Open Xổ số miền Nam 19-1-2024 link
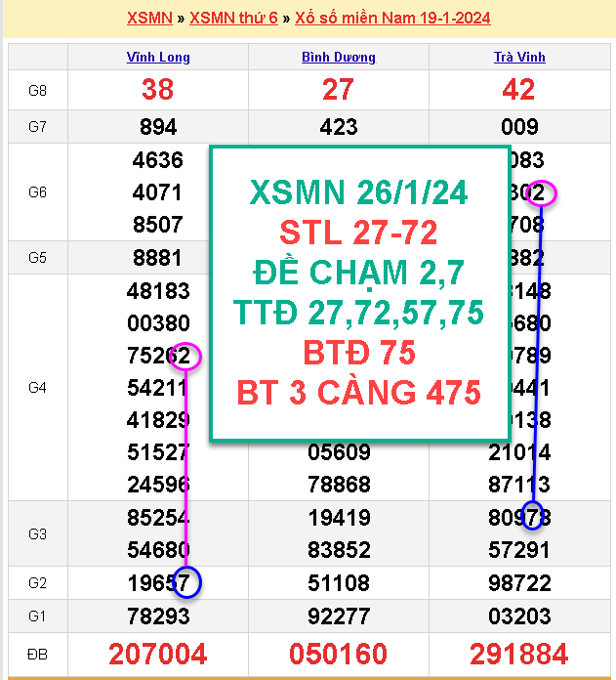The image size is (616, 680). tap(390, 18)
